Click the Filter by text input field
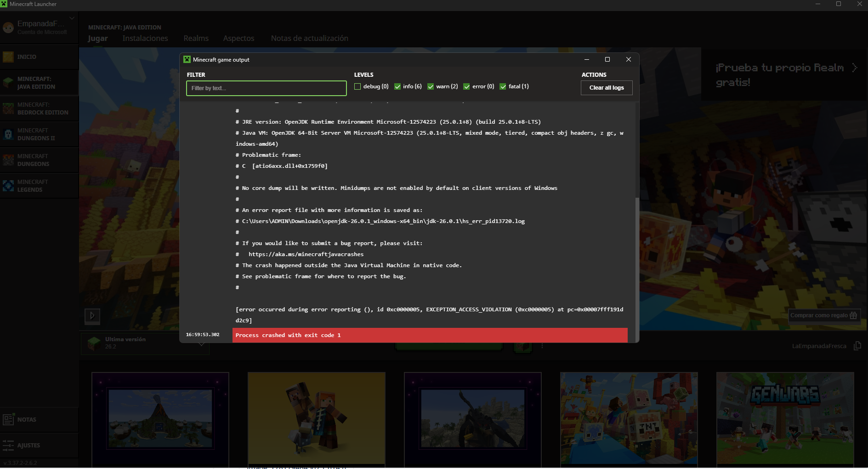 (267, 88)
